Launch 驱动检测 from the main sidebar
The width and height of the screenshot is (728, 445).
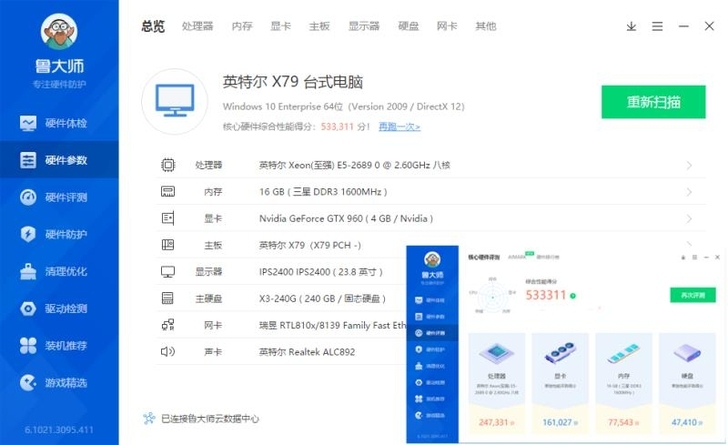(59, 308)
